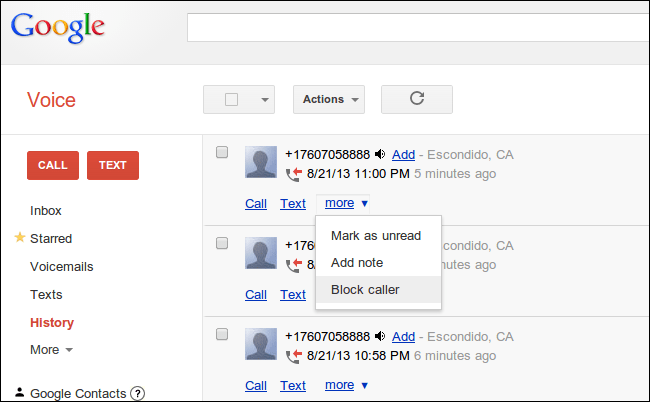Click the speaker icon in the first call entry
Viewport: 650px width, 402px height.
tap(380, 154)
